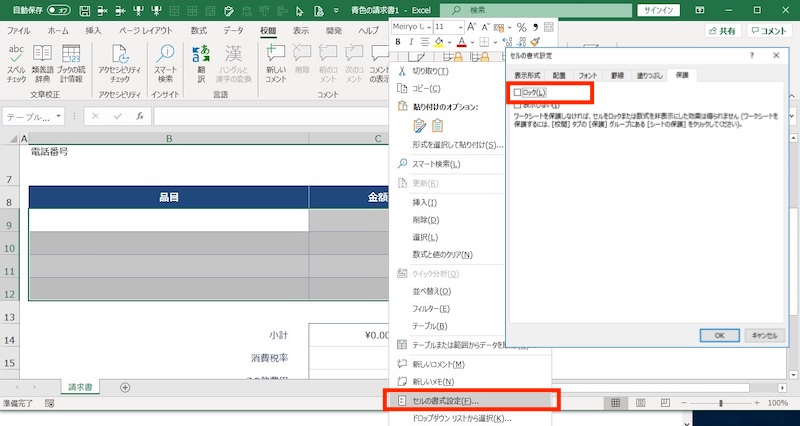Add a new comment (新しいコメント) from the ribbon
800x426 pixels.
pyautogui.click(x=276, y=64)
